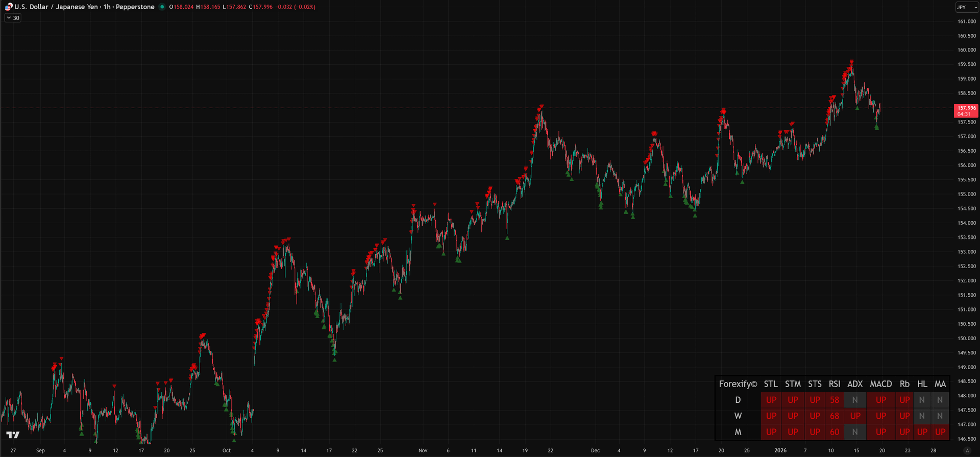Expand the collapsed indicator legend showing 30
The image size is (980, 457).
click(x=13, y=18)
